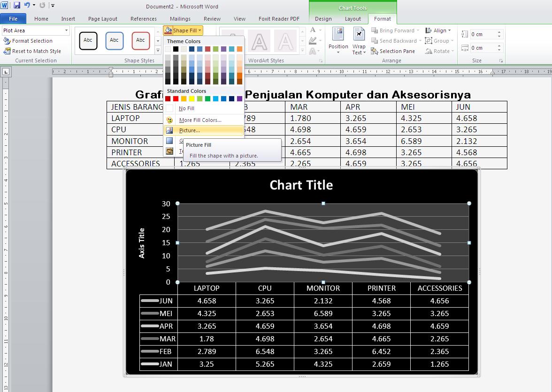Click the Undo icon
Screen dimensions: 552x392
point(27,5)
